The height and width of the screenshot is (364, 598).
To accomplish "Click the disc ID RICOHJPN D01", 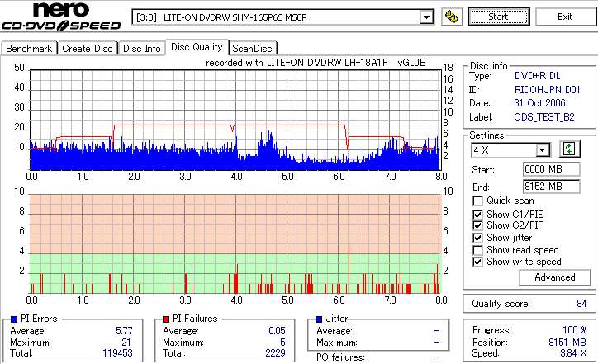I will 548,90.
